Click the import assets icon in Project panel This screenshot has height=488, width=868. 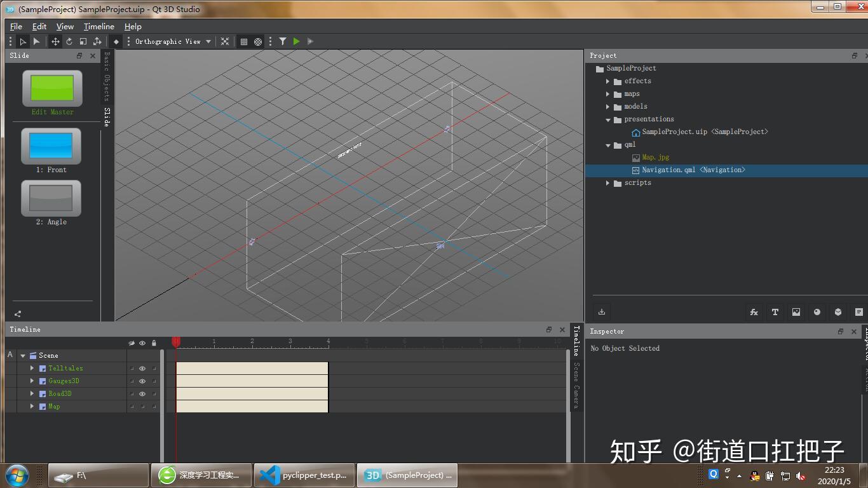pos(602,312)
